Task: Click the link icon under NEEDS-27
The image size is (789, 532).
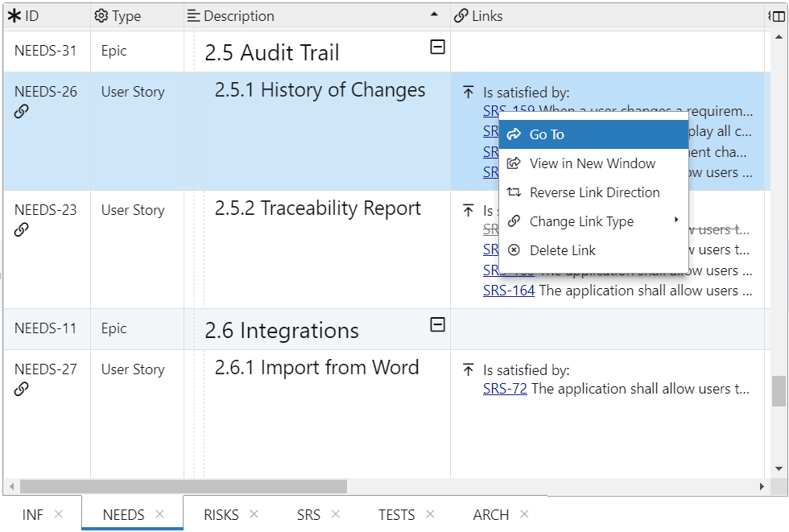Action: [22, 390]
